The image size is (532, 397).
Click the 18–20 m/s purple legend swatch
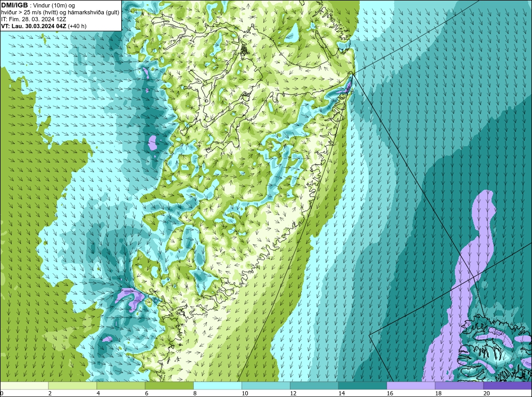[460, 385]
